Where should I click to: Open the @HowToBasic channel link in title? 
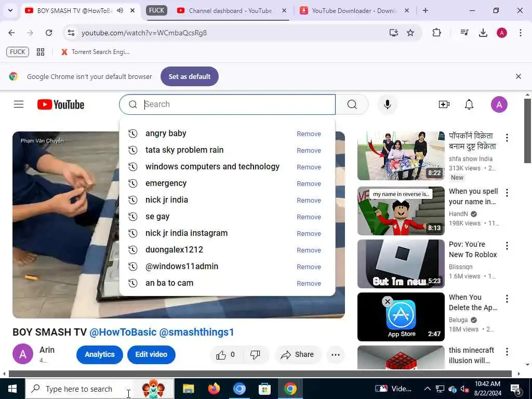tap(123, 332)
